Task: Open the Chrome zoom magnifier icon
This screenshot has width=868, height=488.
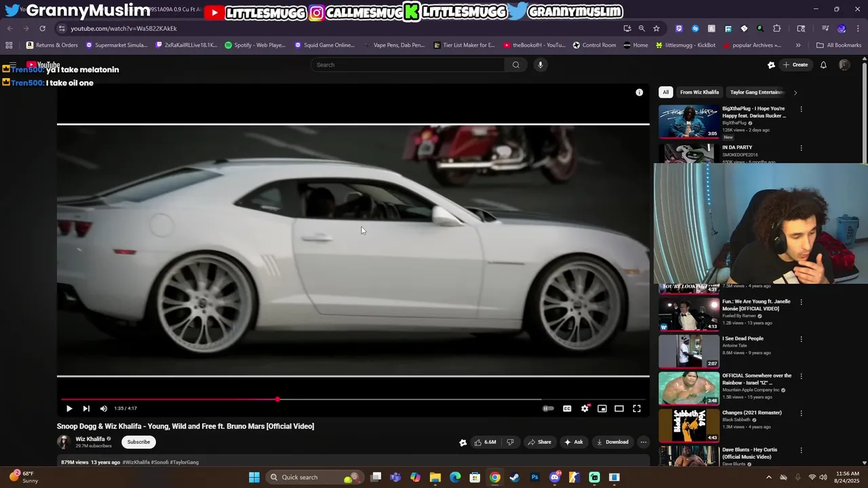Action: click(x=642, y=28)
